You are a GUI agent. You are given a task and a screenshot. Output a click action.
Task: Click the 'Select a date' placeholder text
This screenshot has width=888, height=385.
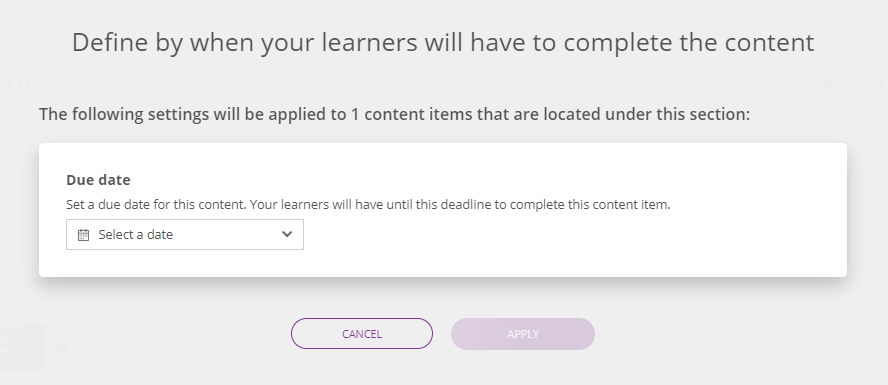(135, 234)
